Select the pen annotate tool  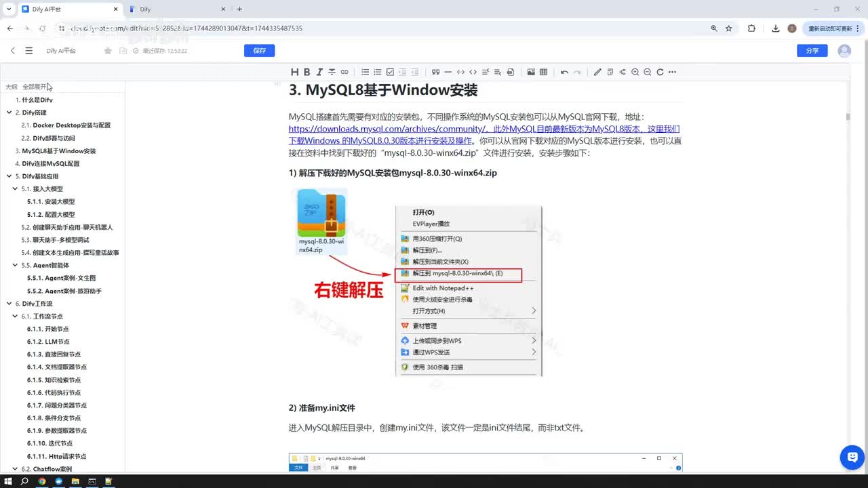pyautogui.click(x=597, y=72)
